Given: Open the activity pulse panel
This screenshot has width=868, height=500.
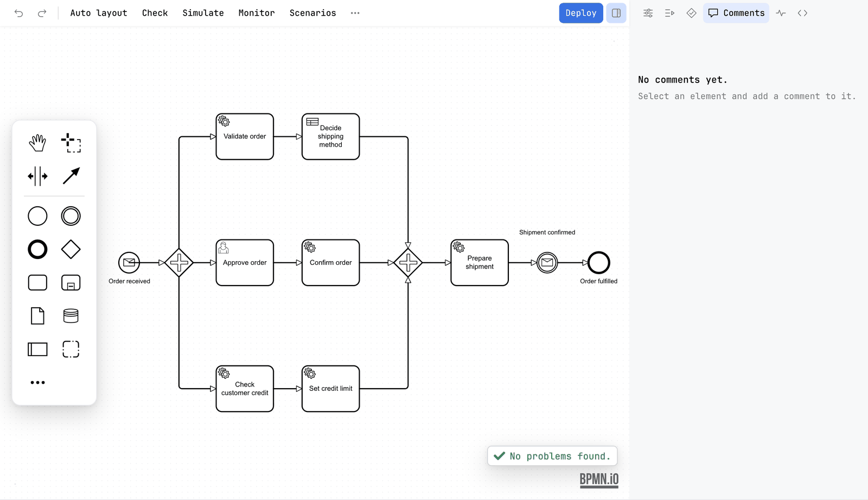Looking at the screenshot, I should click(781, 13).
